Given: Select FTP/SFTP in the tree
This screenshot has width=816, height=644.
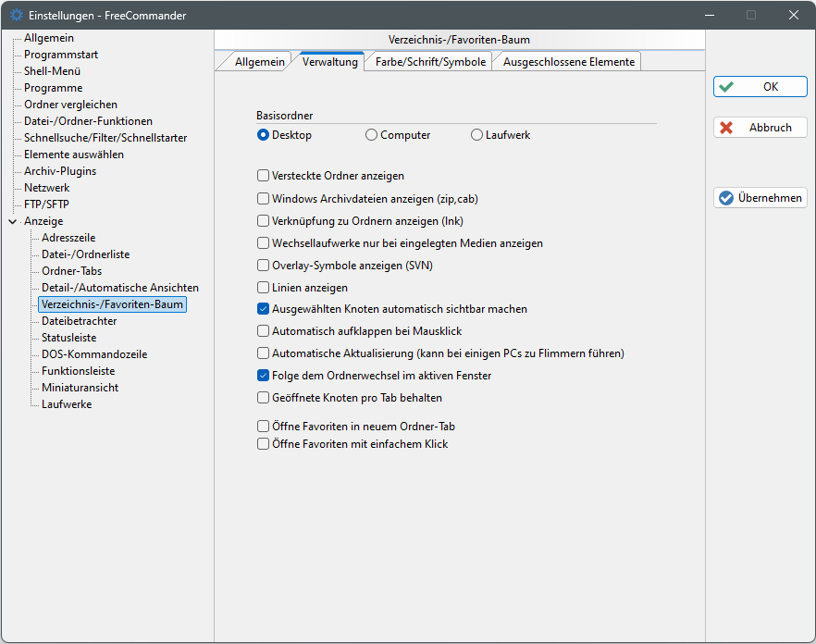Looking at the screenshot, I should [x=46, y=204].
